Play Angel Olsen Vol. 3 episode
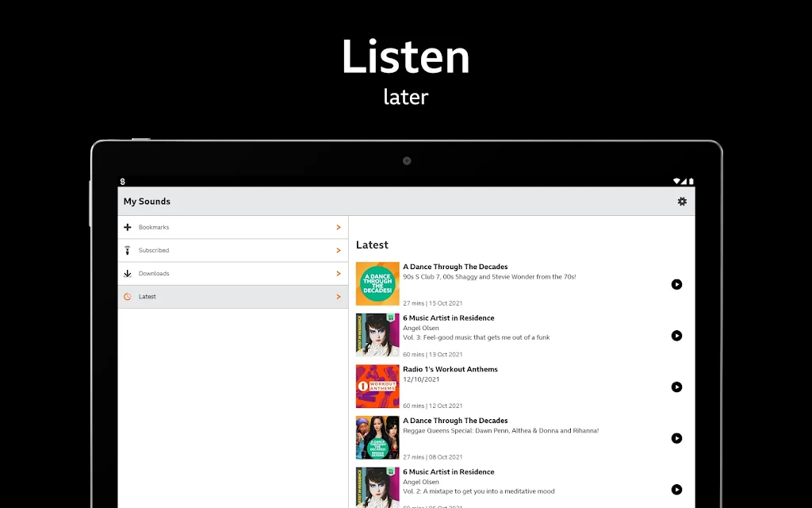The height and width of the screenshot is (508, 812). 676,336
